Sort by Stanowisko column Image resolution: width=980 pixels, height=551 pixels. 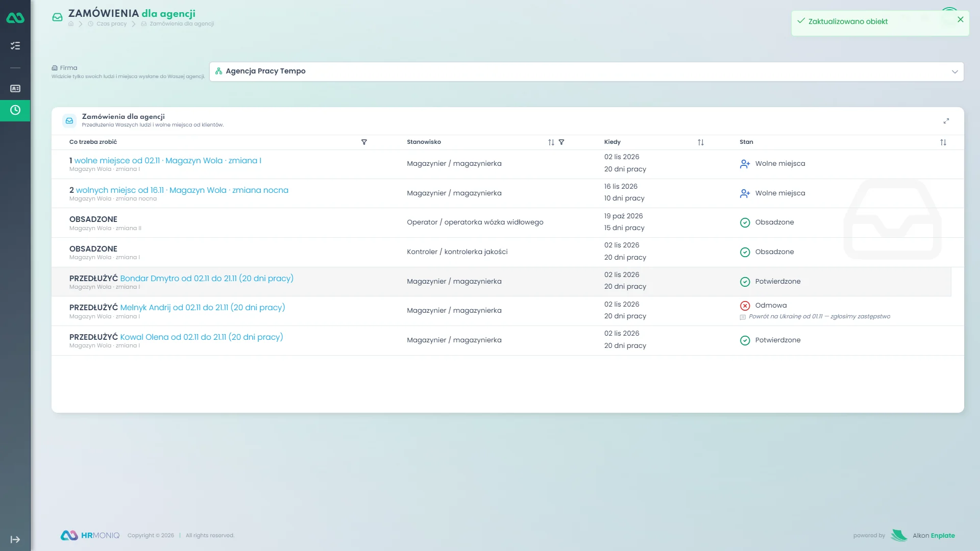tap(551, 142)
